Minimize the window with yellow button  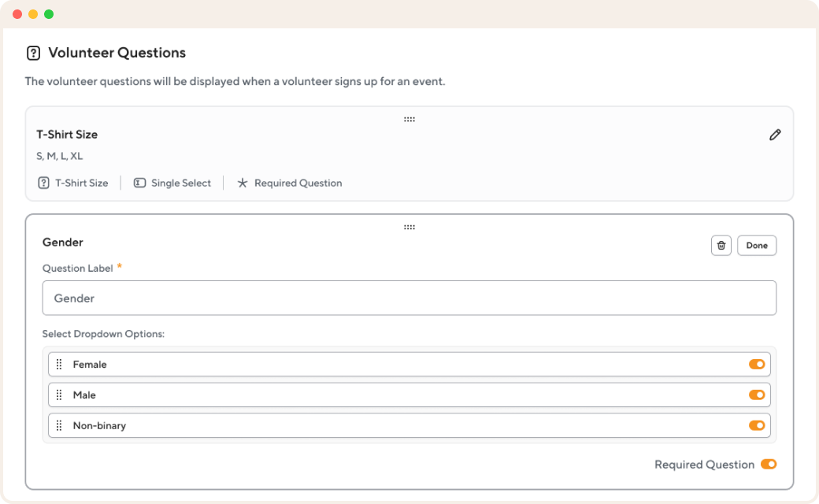click(33, 14)
